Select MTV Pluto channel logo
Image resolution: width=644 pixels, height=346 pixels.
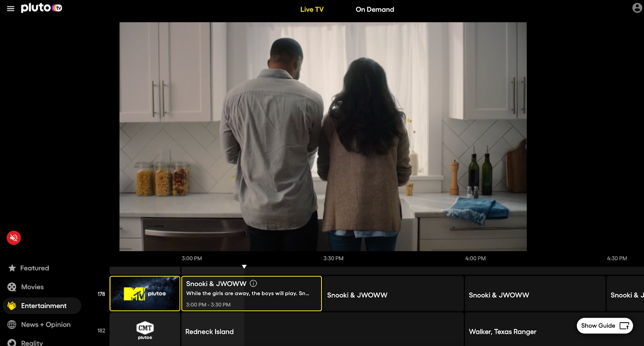pos(145,294)
